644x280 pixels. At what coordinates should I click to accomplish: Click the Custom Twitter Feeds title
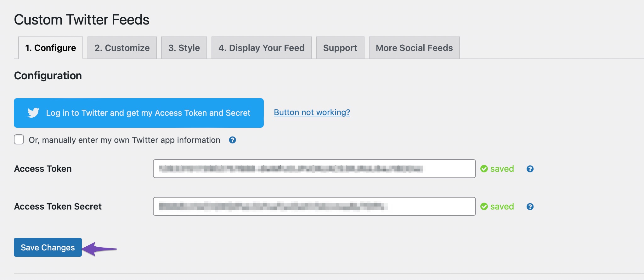coord(82,20)
